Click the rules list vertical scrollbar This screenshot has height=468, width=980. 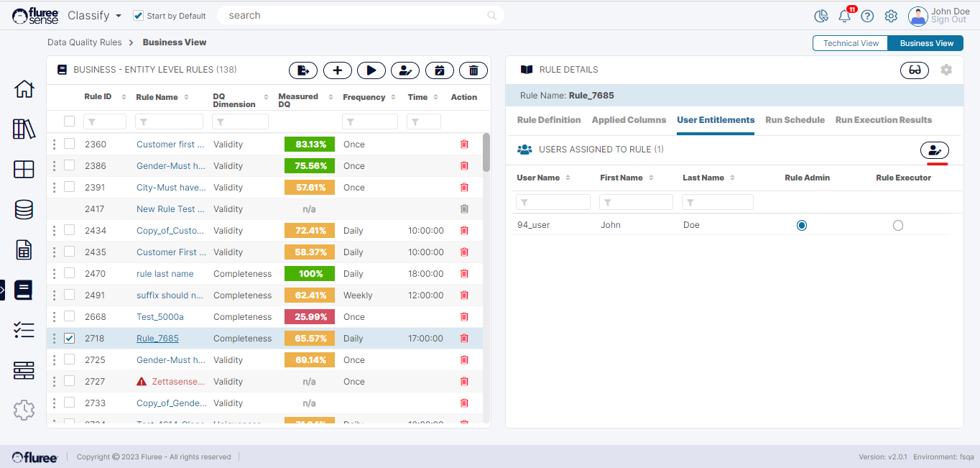[x=486, y=152]
